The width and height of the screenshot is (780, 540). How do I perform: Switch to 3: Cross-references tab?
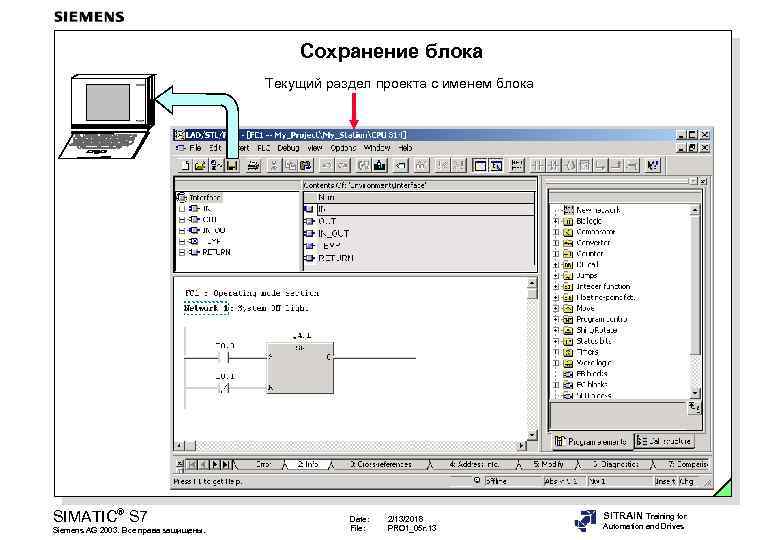[x=381, y=464]
